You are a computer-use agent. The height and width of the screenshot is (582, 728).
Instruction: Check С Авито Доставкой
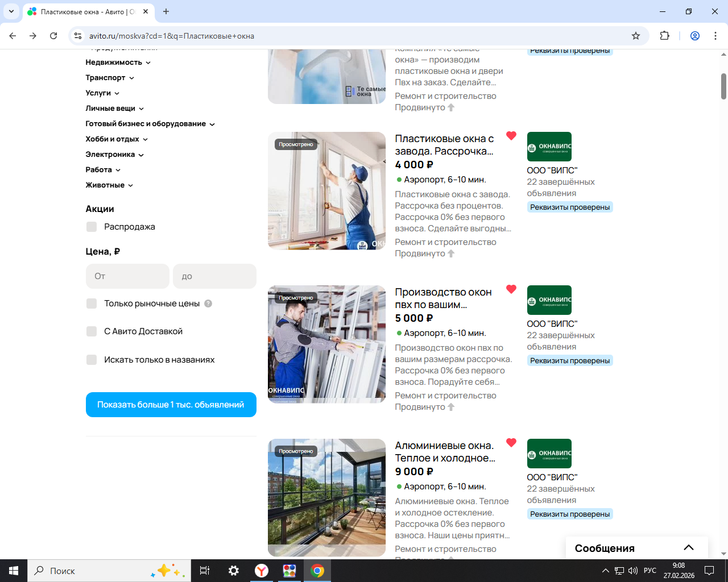tap(92, 331)
